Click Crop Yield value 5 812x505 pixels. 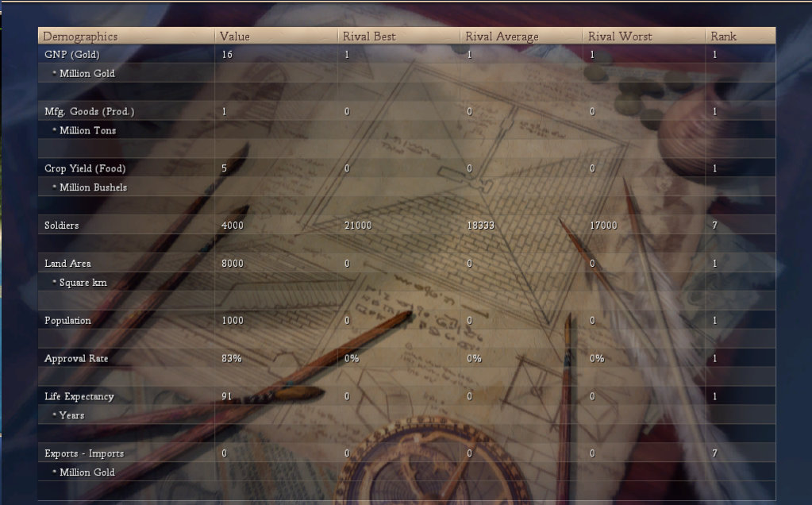tap(224, 168)
